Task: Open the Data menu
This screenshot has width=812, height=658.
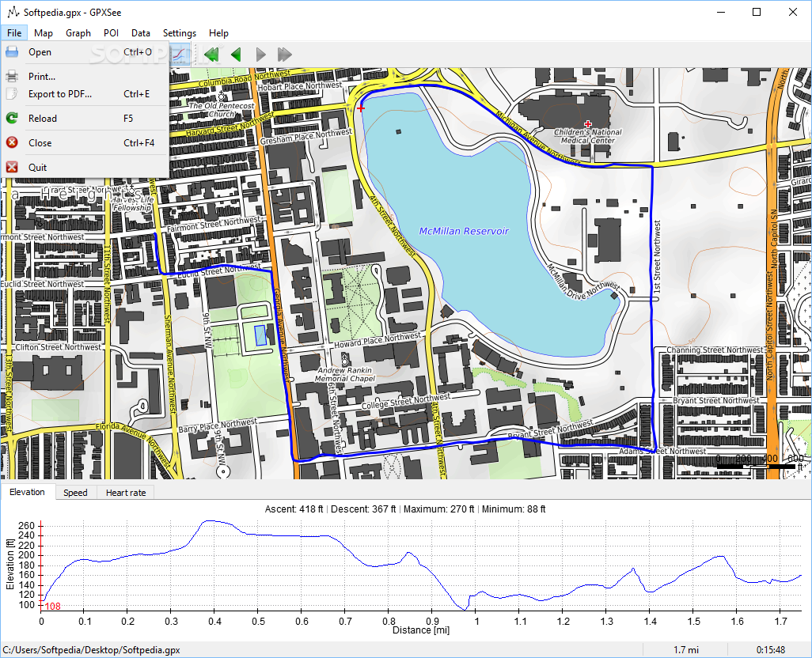Action: pyautogui.click(x=140, y=33)
